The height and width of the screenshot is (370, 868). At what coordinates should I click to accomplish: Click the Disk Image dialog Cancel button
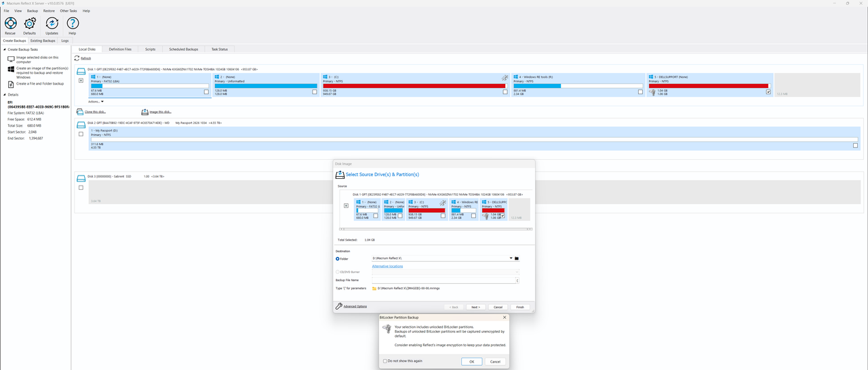click(x=498, y=307)
